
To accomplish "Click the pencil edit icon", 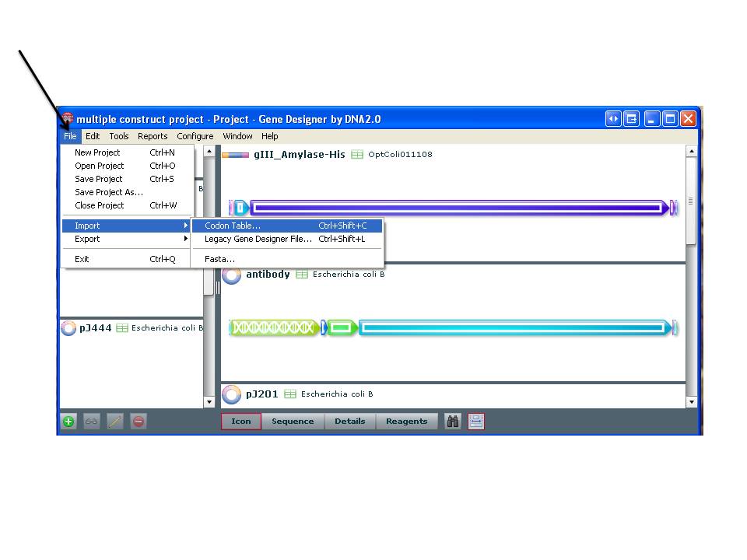I will click(x=115, y=422).
